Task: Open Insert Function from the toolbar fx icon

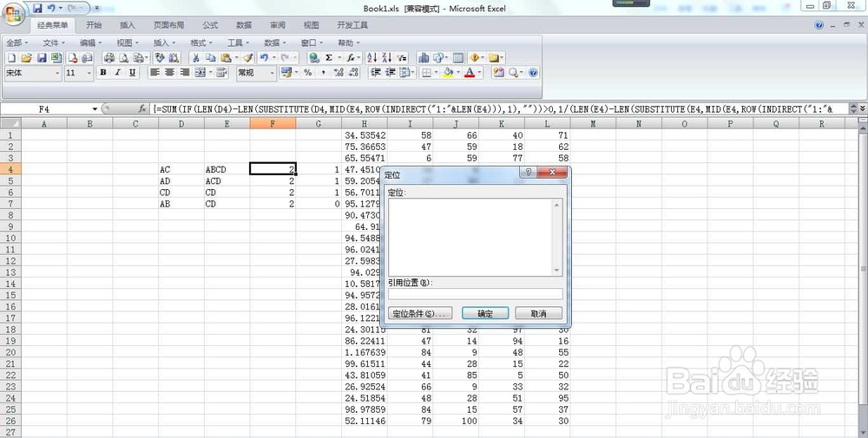Action: tap(351, 57)
